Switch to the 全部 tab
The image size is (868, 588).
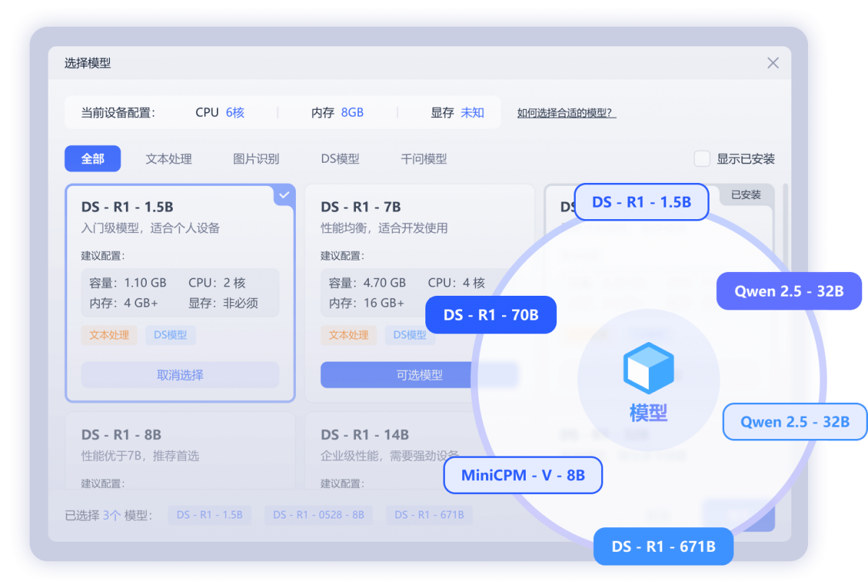(93, 158)
